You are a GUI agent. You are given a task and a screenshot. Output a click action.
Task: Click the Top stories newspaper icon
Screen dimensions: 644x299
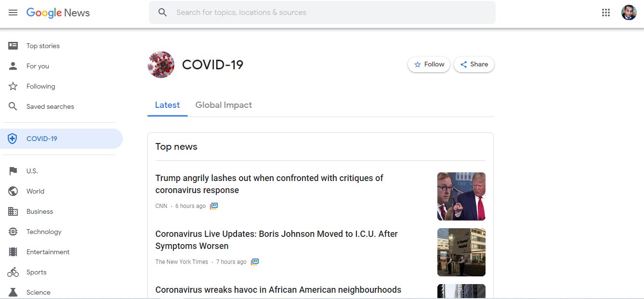point(13,46)
